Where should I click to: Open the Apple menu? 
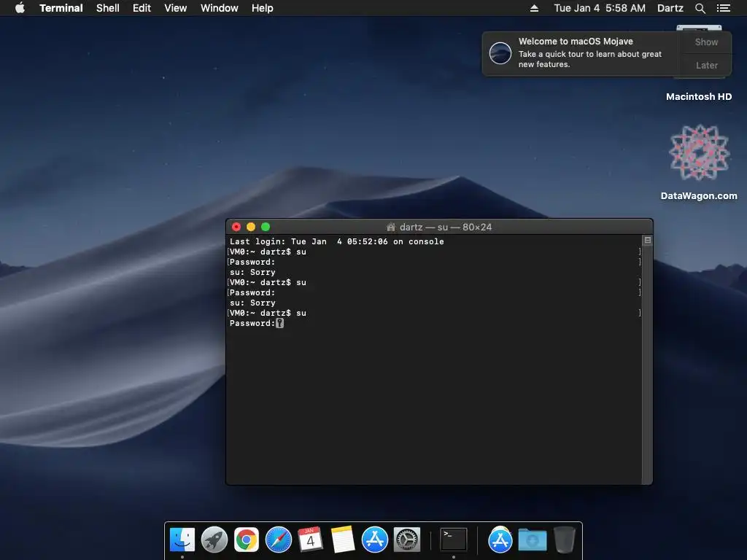[20, 8]
